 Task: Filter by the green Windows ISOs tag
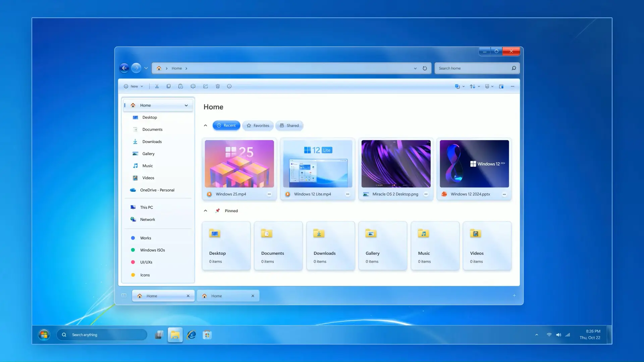(x=158, y=250)
